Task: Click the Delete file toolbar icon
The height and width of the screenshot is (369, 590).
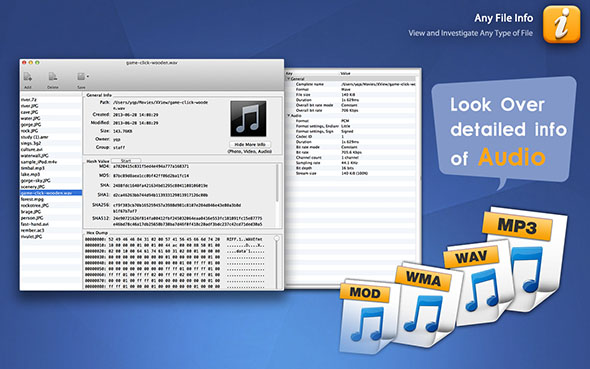Action: point(53,77)
